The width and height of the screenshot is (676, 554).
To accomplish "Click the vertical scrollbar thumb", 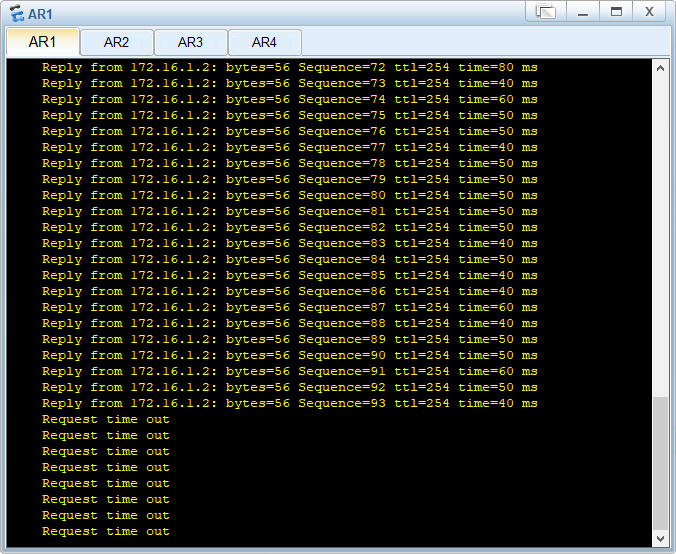I will point(660,463).
